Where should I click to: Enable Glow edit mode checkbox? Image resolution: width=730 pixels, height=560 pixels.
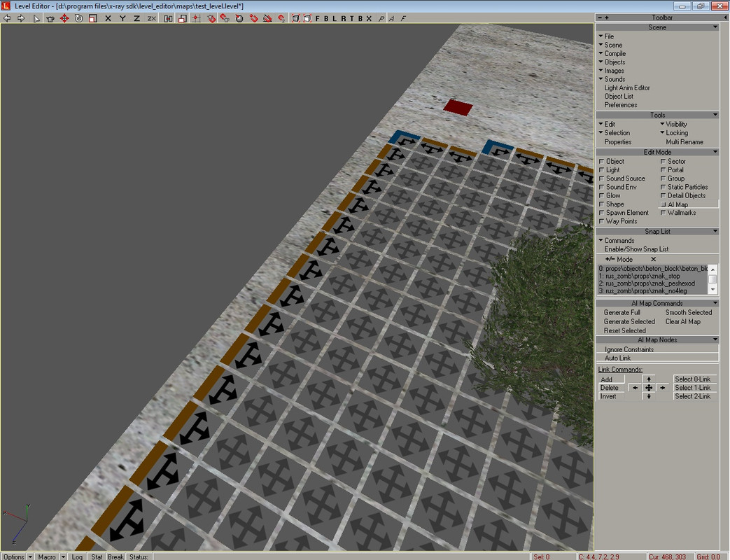[x=601, y=195]
